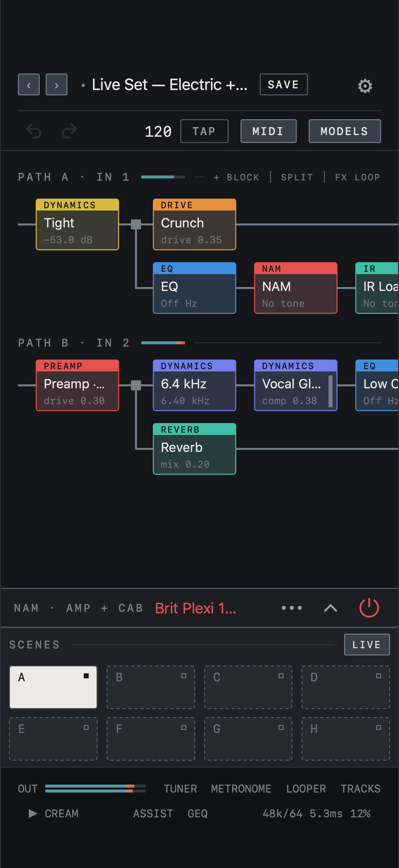Go to previous preset arrow
Screen dimensions: 399x868
(x=29, y=84)
